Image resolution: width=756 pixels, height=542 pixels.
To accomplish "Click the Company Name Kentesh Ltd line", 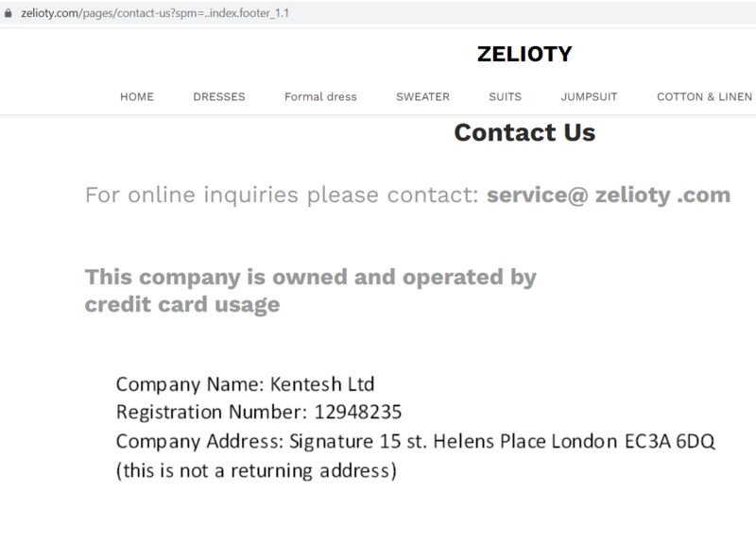I will pyautogui.click(x=246, y=384).
